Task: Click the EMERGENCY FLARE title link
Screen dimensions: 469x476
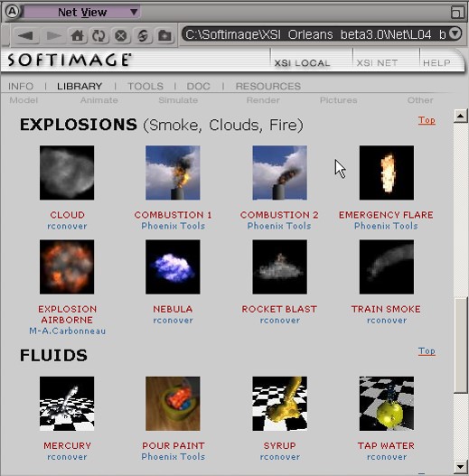Action: point(386,215)
